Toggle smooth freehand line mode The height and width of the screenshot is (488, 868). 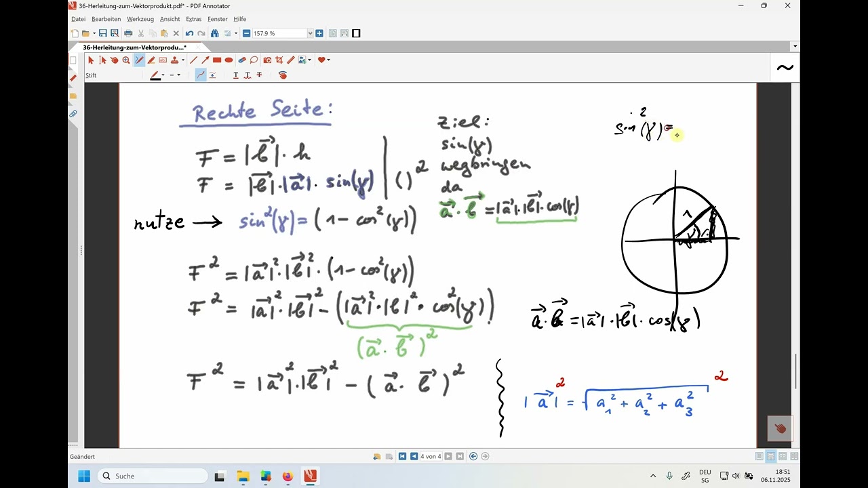tap(201, 75)
